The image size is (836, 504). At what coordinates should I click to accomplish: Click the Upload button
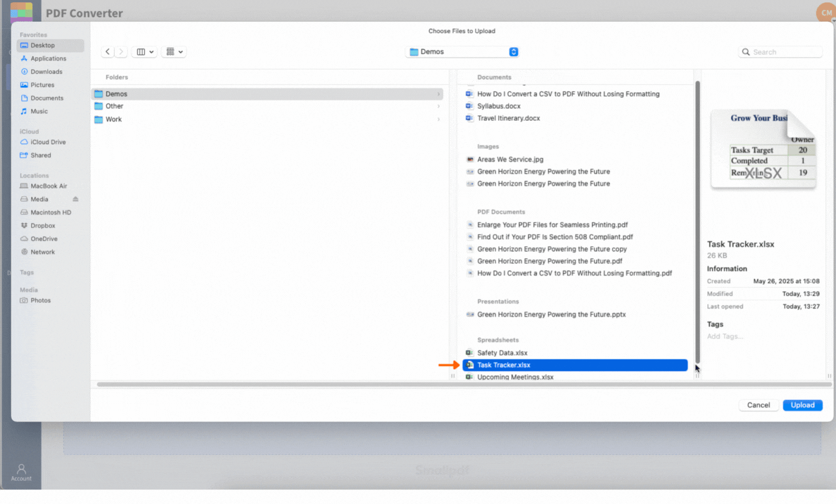coord(802,405)
